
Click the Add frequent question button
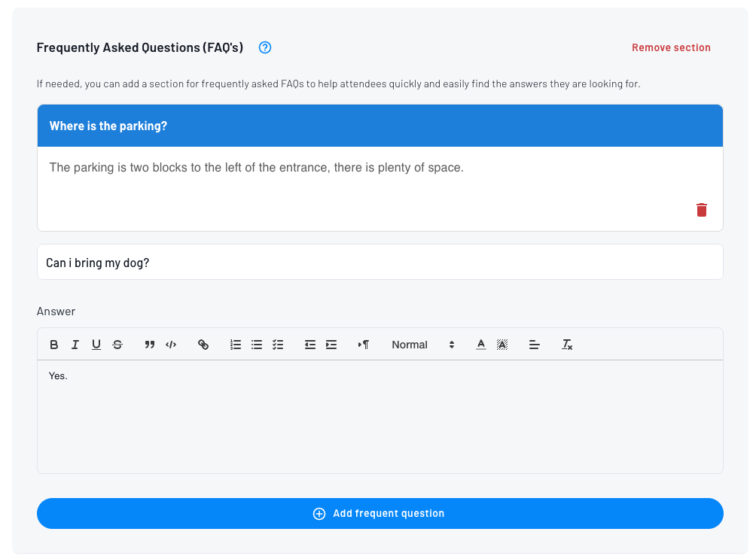[x=380, y=513]
